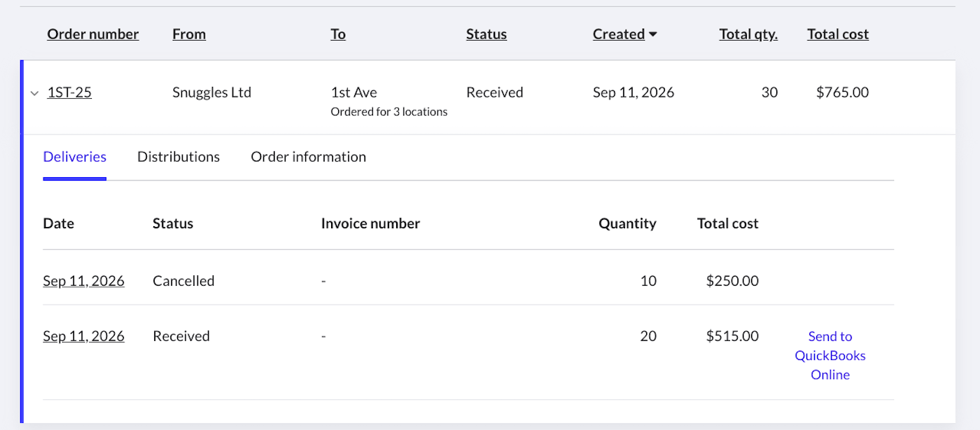980x430 pixels.
Task: Click the Received delivery status text
Action: click(x=181, y=336)
